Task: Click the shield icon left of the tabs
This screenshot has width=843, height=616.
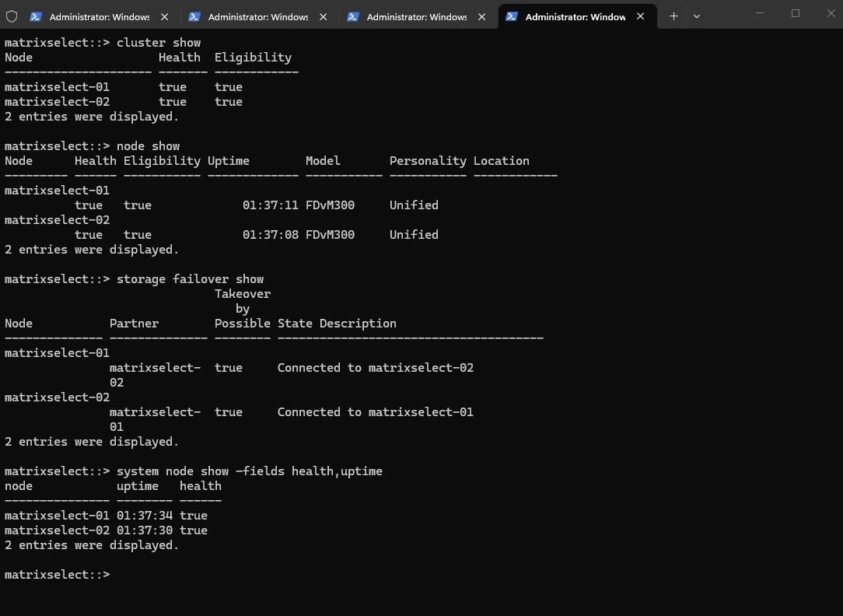Action: tap(12, 16)
